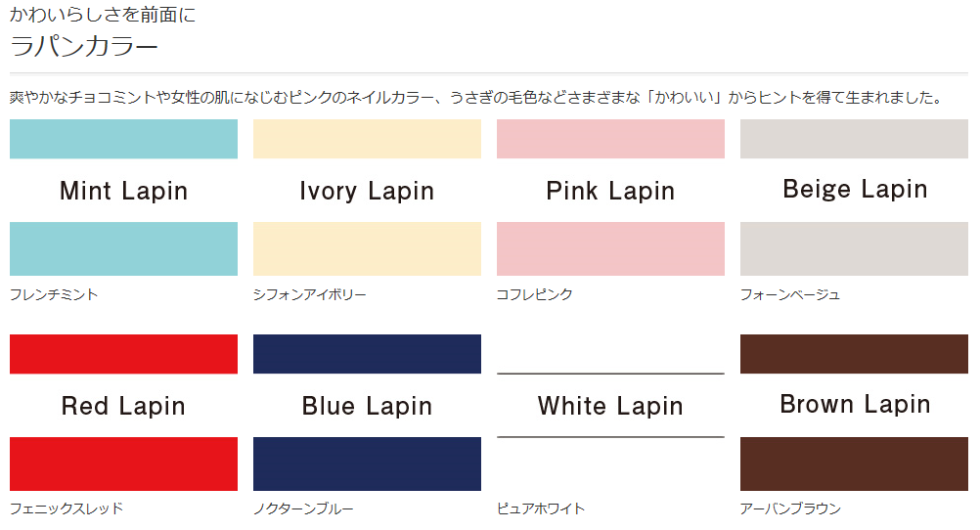Screen dimensions: 980x530
Task: Click the navy swatch above ノクターンブルー
Action: (367, 464)
